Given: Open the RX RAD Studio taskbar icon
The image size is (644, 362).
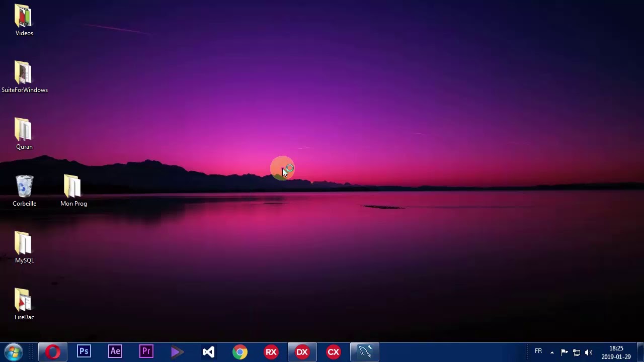Looking at the screenshot, I should click(x=271, y=352).
